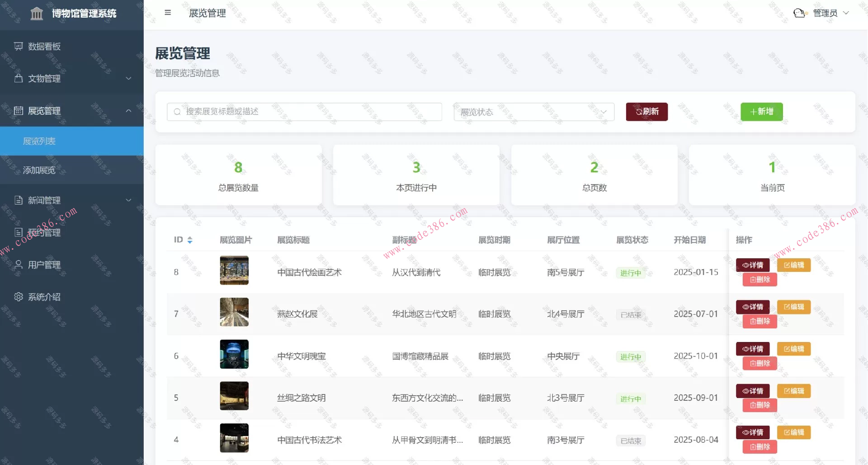This screenshot has height=465, width=868.
Task: Click the hamburger menu toggle icon
Action: pyautogui.click(x=168, y=13)
